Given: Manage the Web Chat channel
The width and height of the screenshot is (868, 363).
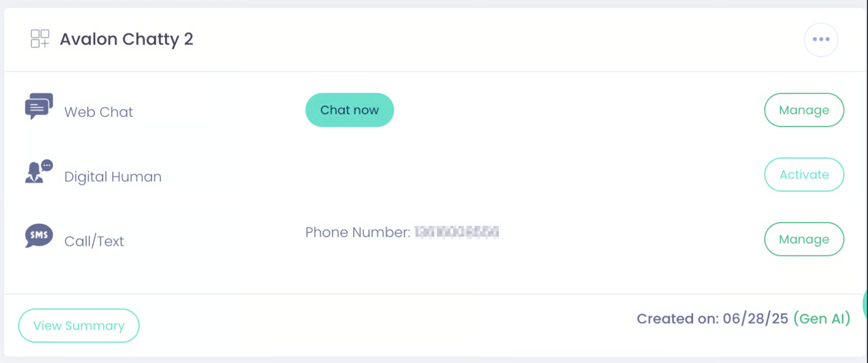Looking at the screenshot, I should tap(804, 110).
